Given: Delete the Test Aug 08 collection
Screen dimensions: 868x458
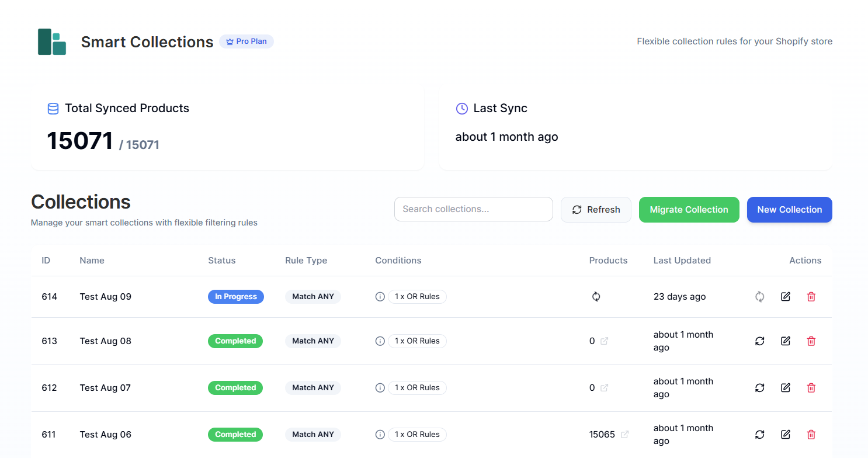Looking at the screenshot, I should click(811, 341).
